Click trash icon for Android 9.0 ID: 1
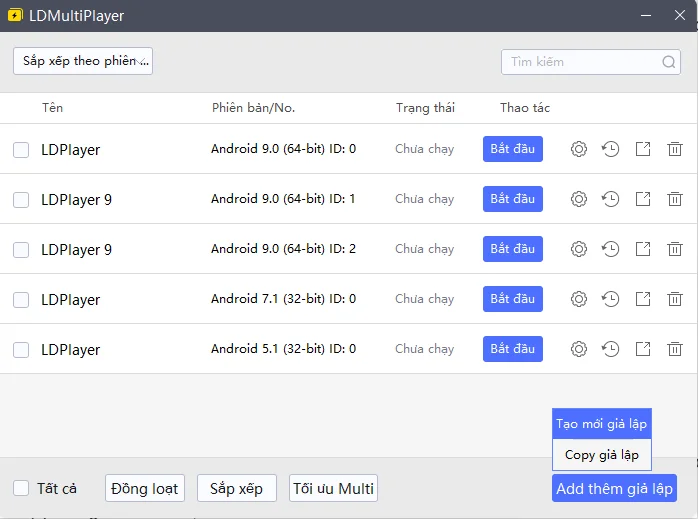This screenshot has width=698, height=519. click(675, 199)
